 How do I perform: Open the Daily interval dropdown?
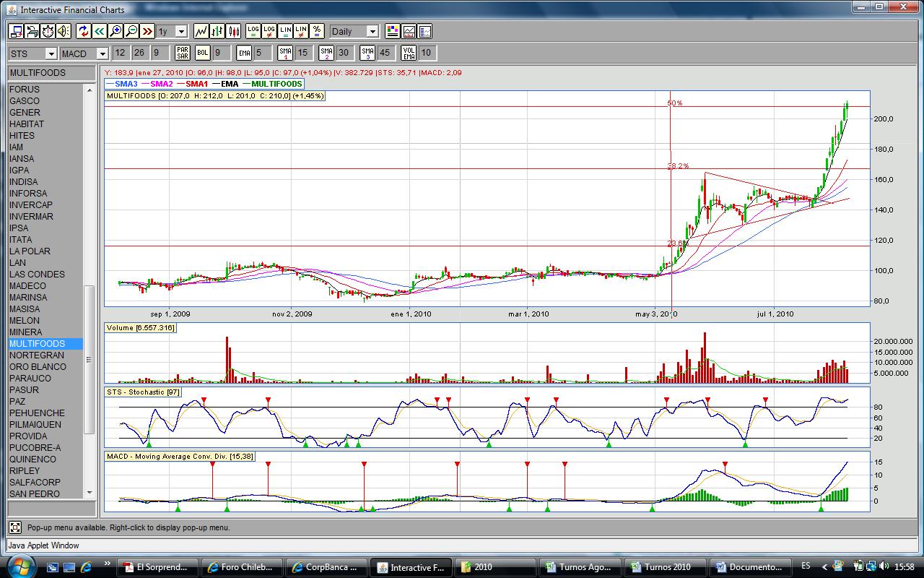coord(372,32)
